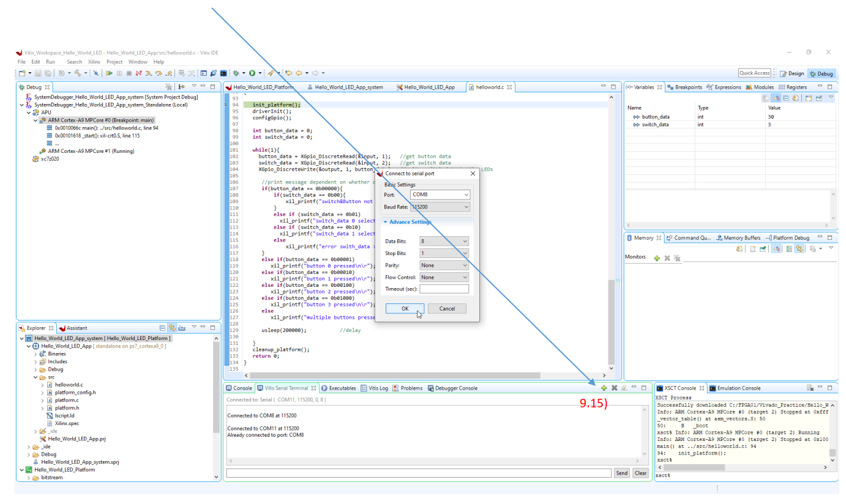Click the New file toolbar icon
This screenshot has width=846, height=504.
click(22, 73)
